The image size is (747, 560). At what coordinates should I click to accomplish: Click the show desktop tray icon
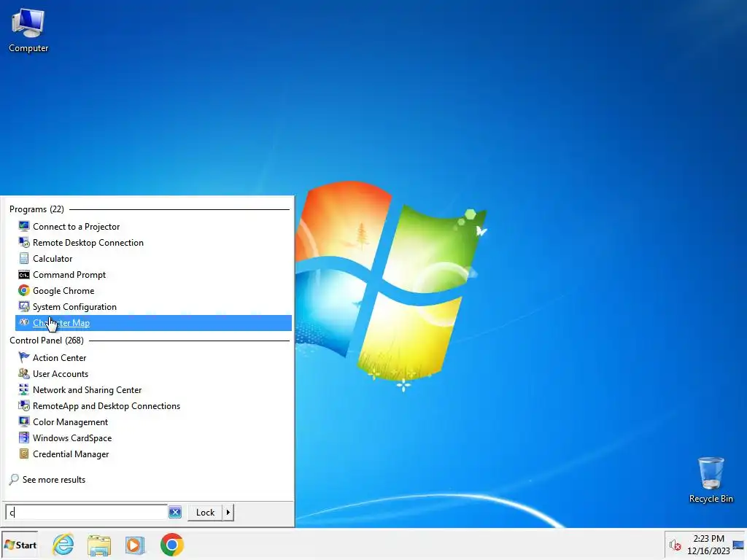click(738, 545)
